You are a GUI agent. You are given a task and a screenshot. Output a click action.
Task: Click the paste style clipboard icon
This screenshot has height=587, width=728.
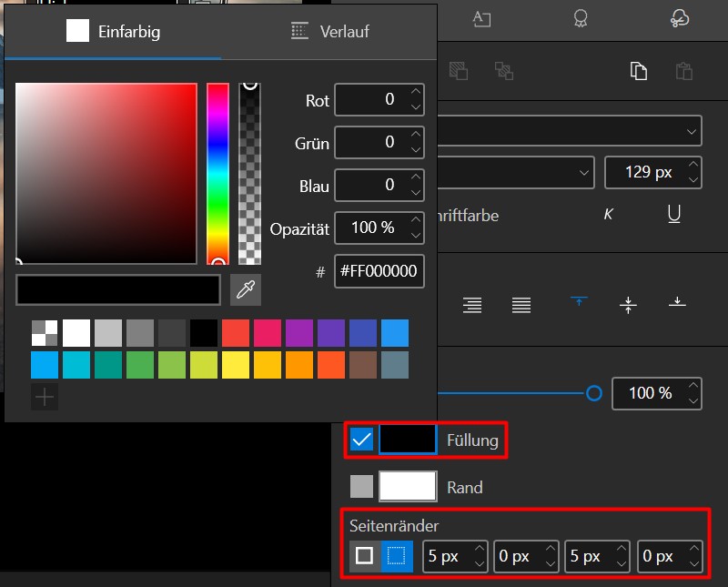684,72
